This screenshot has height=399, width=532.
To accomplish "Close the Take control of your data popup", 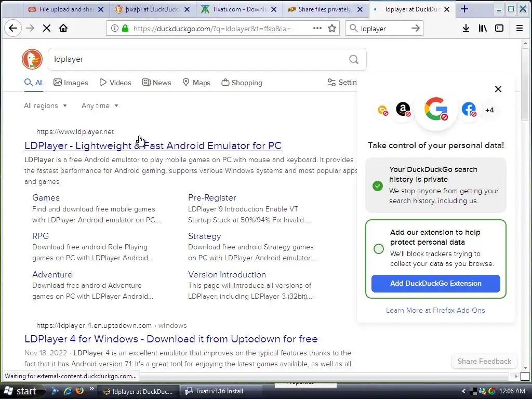I will (498, 89).
